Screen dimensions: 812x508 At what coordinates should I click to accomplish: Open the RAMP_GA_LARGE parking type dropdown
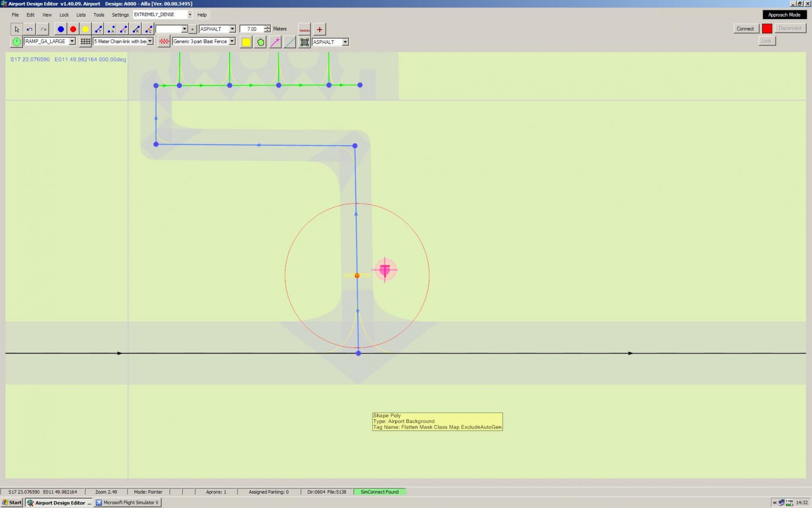click(72, 42)
